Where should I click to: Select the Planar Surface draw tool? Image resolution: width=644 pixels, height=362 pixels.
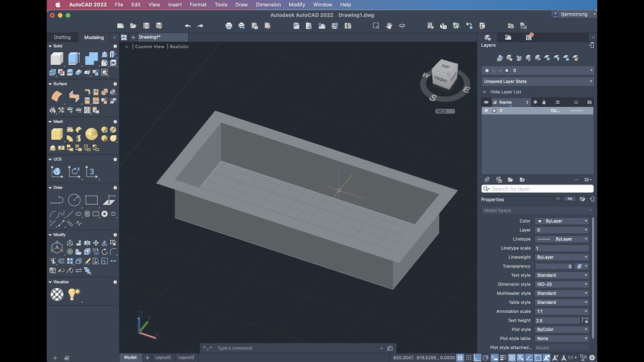tap(109, 200)
